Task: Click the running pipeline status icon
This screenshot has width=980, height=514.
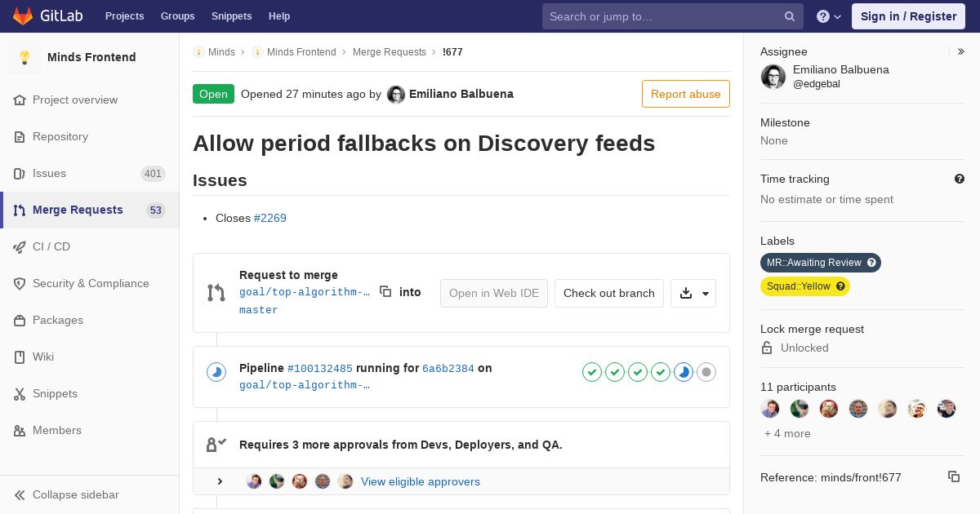Action: coord(216,373)
